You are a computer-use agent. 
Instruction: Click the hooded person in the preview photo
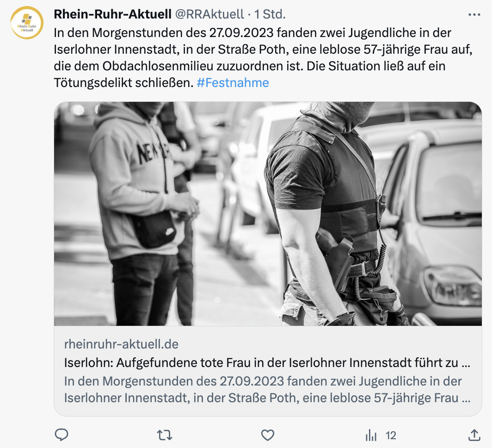click(138, 213)
